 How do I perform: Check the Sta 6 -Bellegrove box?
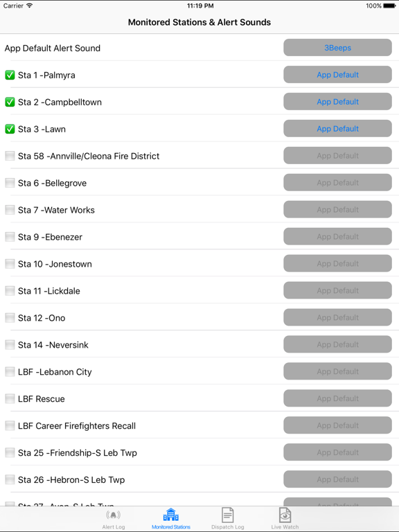10,183
